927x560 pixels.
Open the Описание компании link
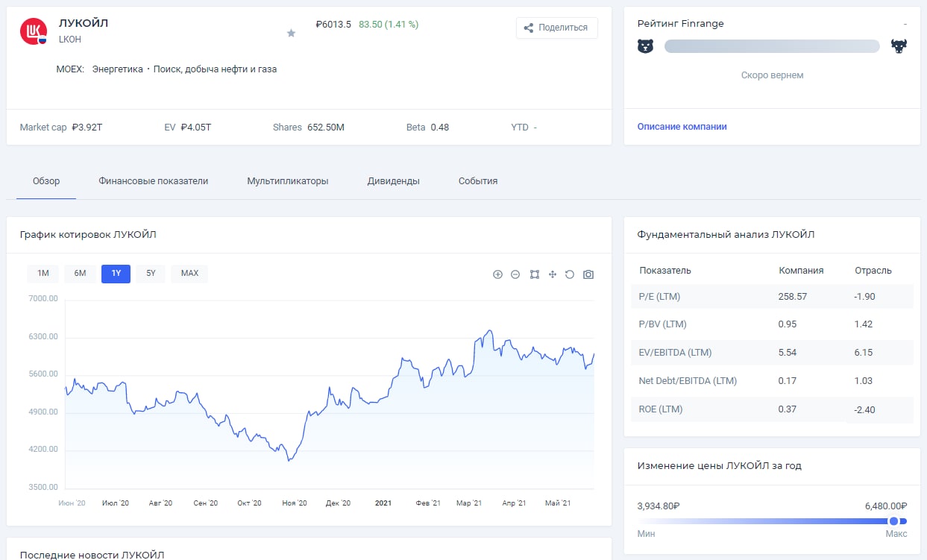pos(682,127)
